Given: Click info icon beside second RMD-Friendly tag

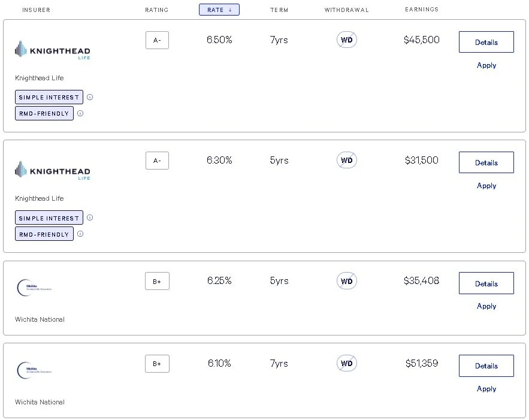Looking at the screenshot, I should (x=80, y=234).
